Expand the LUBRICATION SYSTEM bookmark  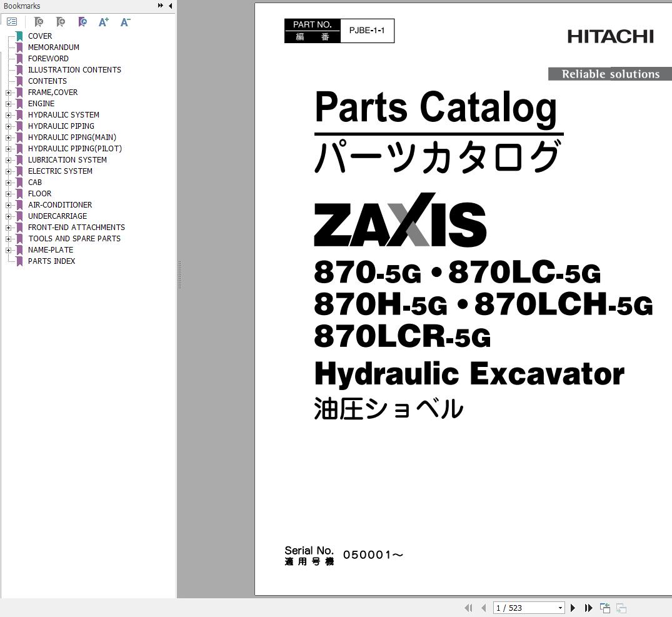[x=8, y=160]
